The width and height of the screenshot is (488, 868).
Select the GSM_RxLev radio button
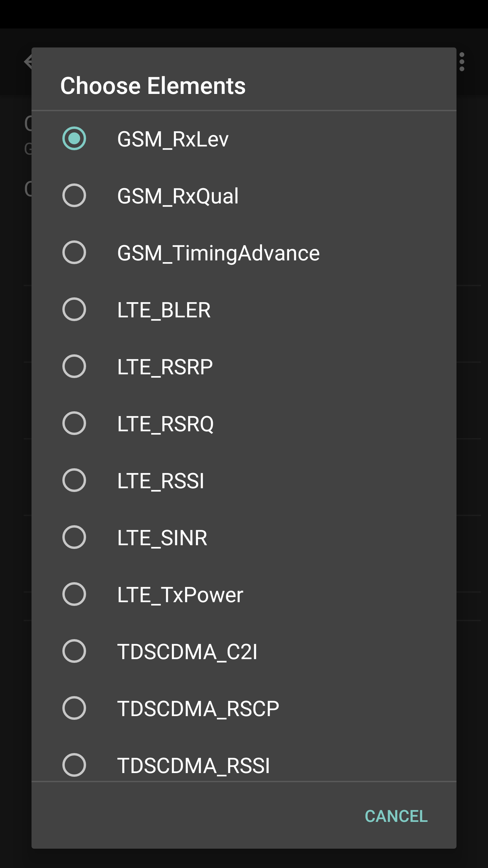click(x=244, y=139)
